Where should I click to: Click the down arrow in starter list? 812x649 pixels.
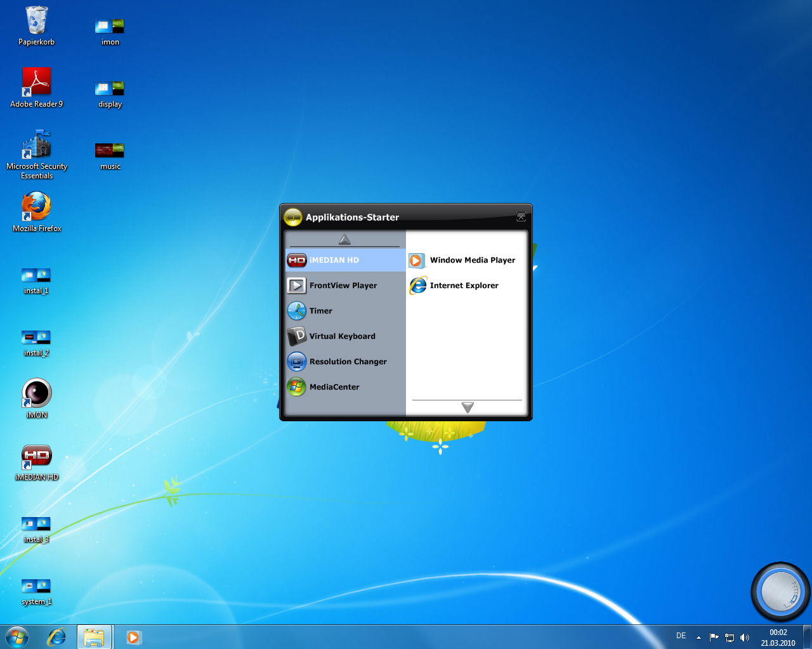point(468,407)
